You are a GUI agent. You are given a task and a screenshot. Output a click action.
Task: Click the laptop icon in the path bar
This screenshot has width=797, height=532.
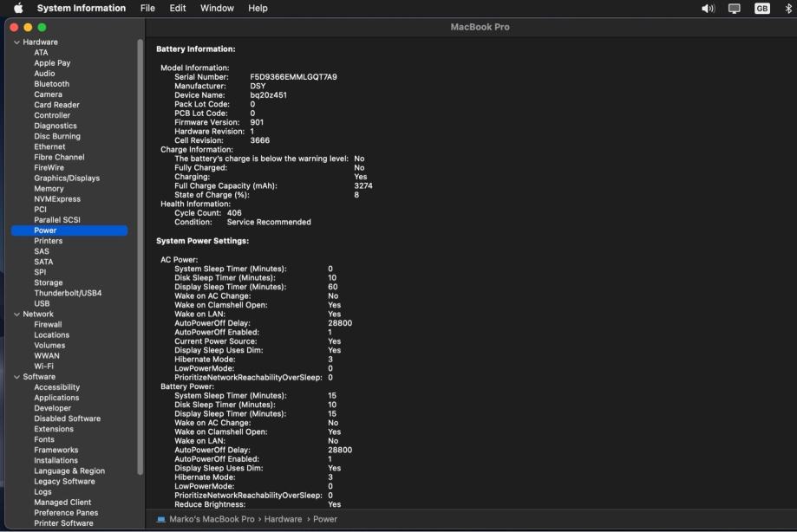point(161,519)
